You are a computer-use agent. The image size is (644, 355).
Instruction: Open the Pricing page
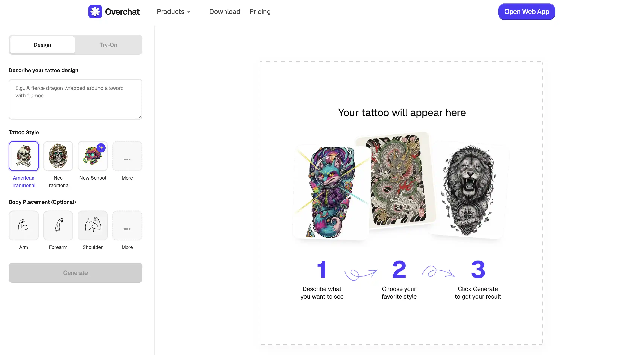pyautogui.click(x=260, y=11)
